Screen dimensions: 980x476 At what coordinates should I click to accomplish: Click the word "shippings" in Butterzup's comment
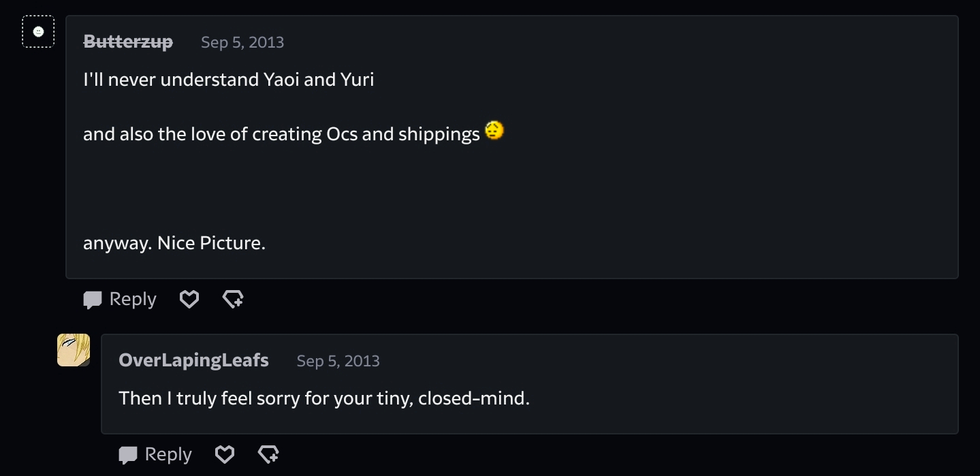pos(439,134)
